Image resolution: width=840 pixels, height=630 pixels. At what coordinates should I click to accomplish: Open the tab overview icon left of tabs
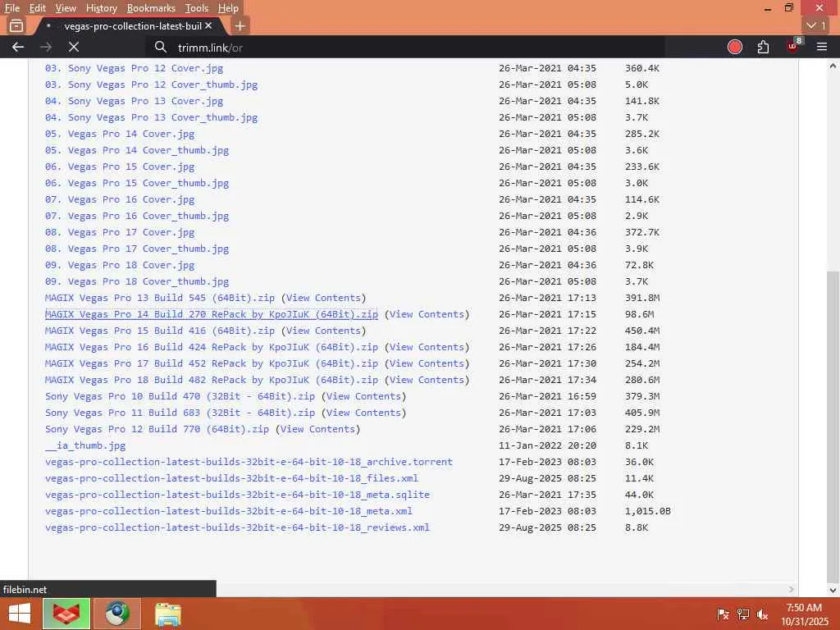point(16,25)
